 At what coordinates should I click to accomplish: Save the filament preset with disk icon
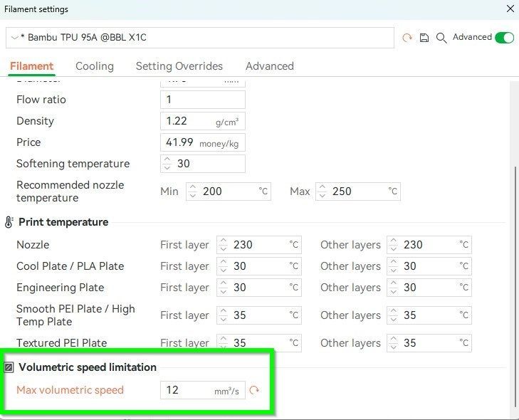[x=424, y=38]
